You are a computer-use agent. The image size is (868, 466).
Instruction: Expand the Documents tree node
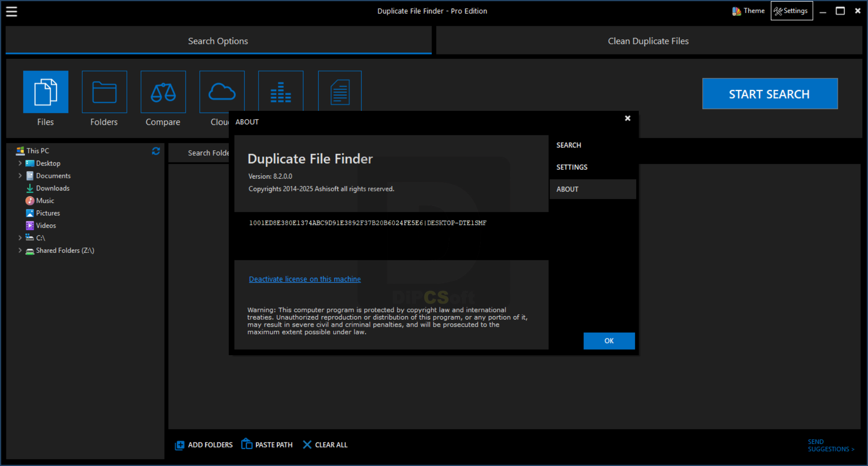coord(20,176)
